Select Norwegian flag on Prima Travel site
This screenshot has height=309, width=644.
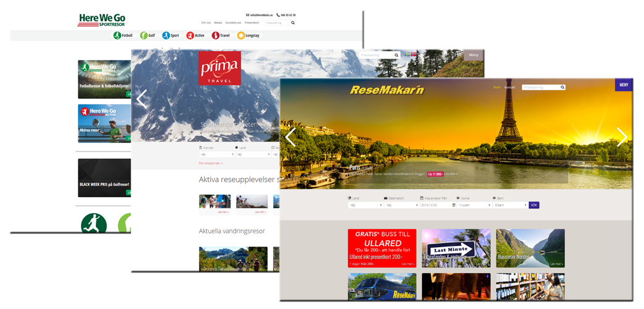click(x=413, y=54)
